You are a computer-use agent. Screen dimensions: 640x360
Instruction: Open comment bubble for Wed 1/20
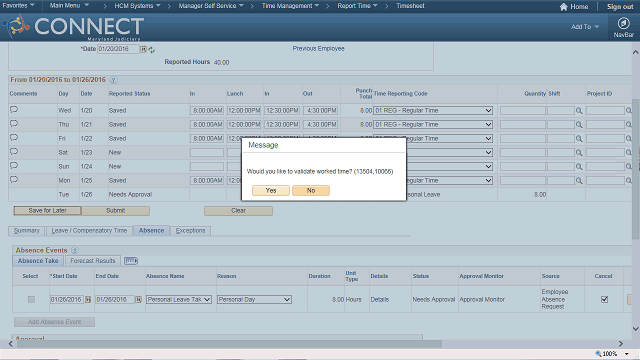point(14,109)
